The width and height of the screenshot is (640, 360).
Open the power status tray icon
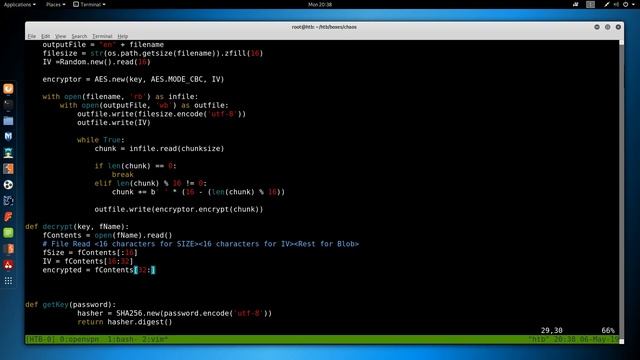(x=625, y=4)
